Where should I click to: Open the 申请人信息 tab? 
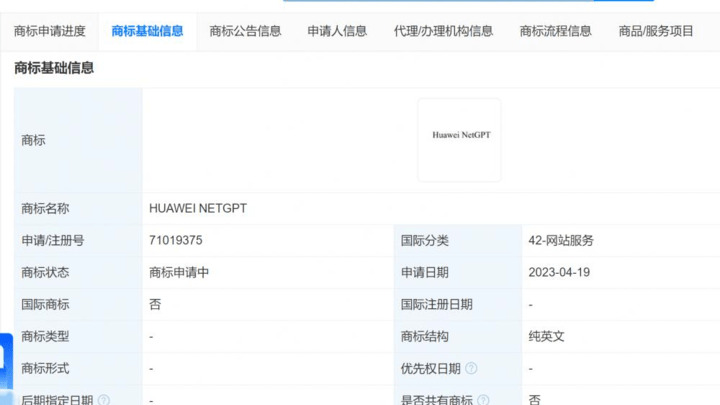point(337,31)
